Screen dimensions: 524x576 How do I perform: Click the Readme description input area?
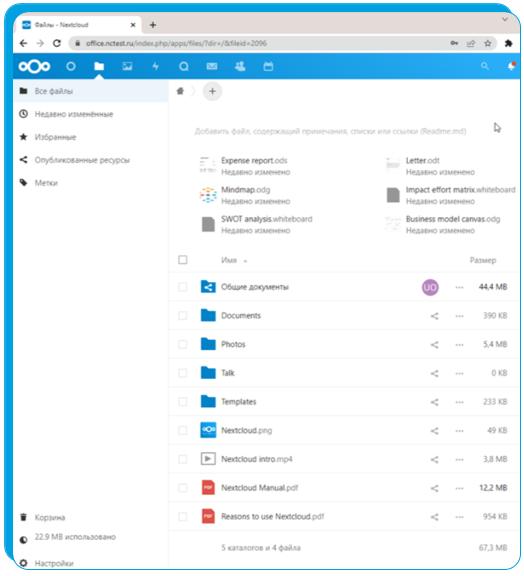pyautogui.click(x=330, y=131)
